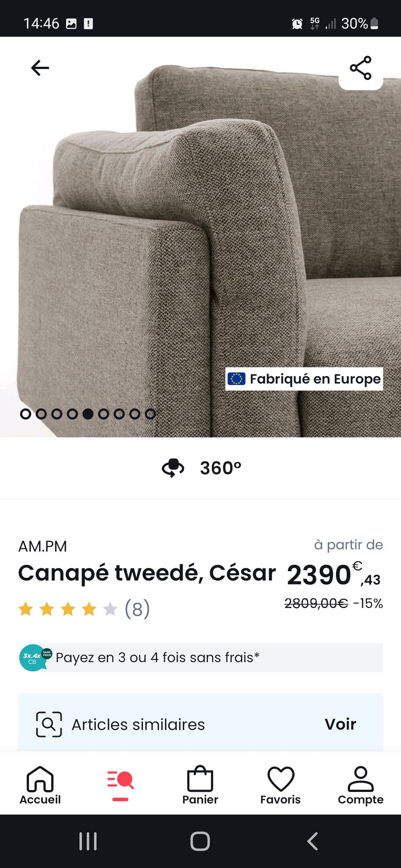Open Favoris heart tab
The width and height of the screenshot is (401, 868).
click(280, 785)
